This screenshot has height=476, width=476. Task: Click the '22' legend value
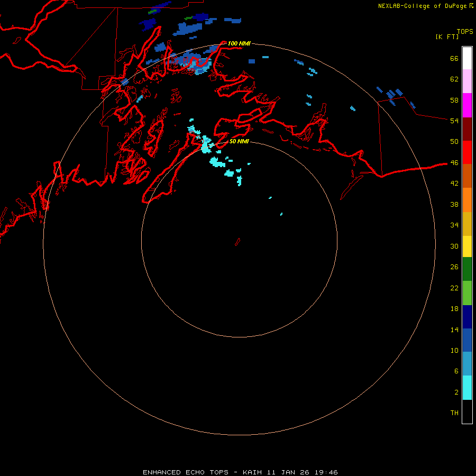tap(454, 288)
